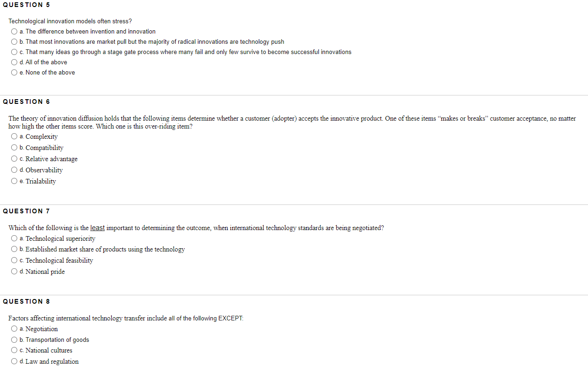Select 'a. Technological superiority' in Question 7
Image resolution: width=588 pixels, height=367 pixels.
[x=14, y=238]
